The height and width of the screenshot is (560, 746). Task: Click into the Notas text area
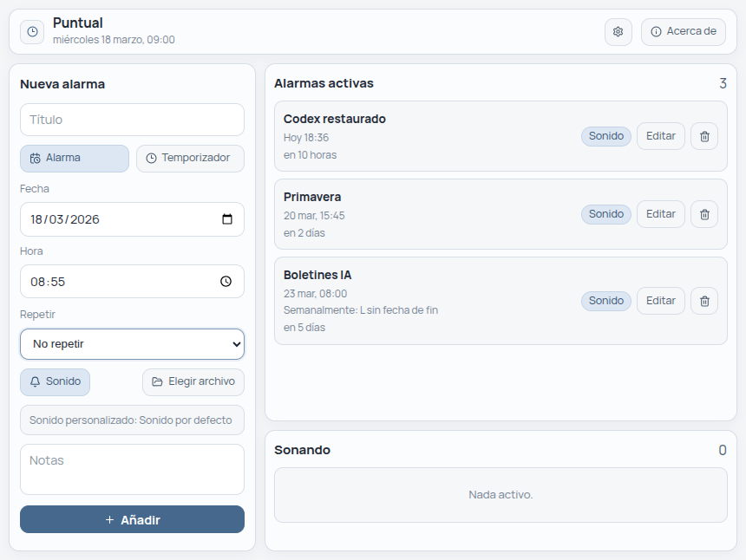132,469
